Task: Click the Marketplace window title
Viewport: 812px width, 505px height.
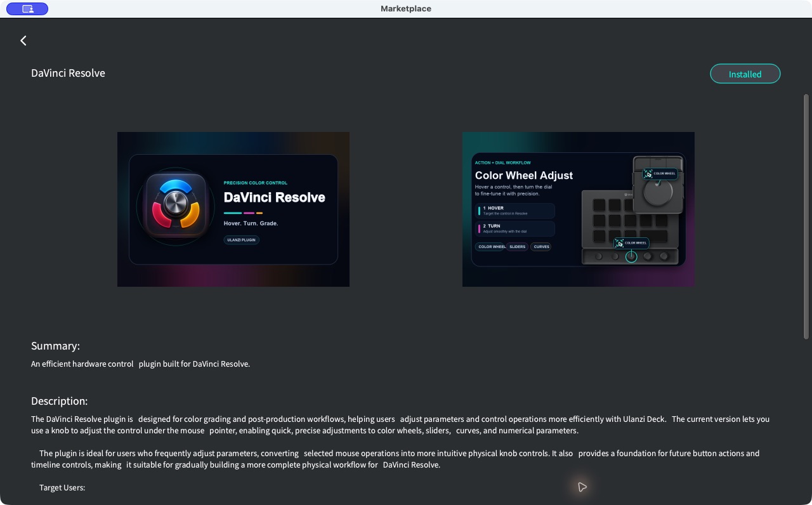Action: 406,9
